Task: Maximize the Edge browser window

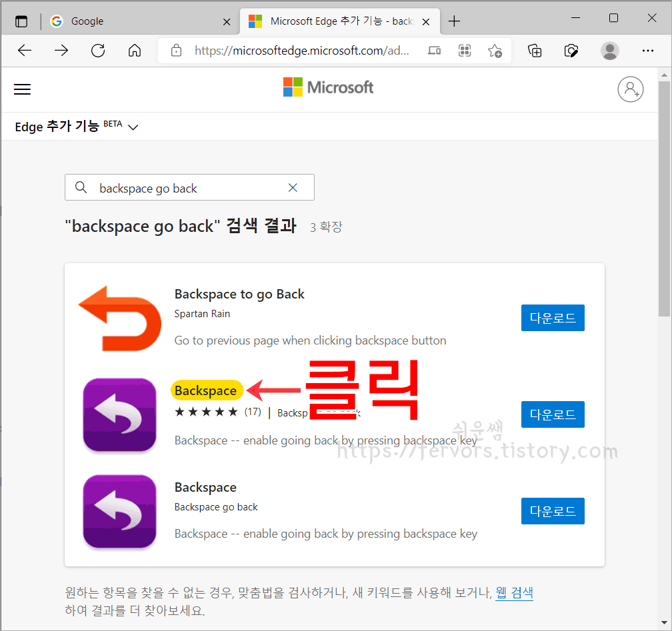Action: pyautogui.click(x=613, y=18)
